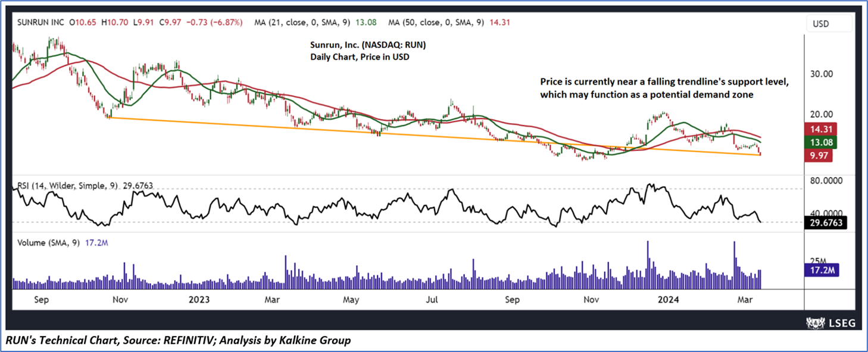Click the MA (21, close, 0, SMA, 9) legend
This screenshot has height=352, width=868.
coord(303,23)
